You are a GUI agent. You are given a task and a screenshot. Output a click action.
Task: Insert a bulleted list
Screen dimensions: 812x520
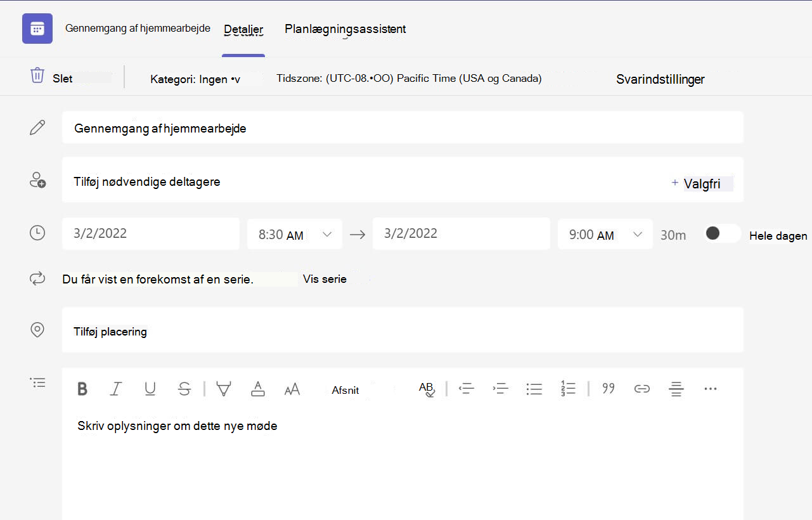(534, 389)
